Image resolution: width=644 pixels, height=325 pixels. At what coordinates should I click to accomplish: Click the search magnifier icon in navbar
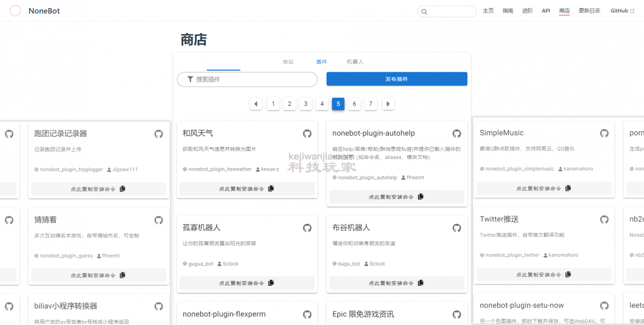(424, 12)
